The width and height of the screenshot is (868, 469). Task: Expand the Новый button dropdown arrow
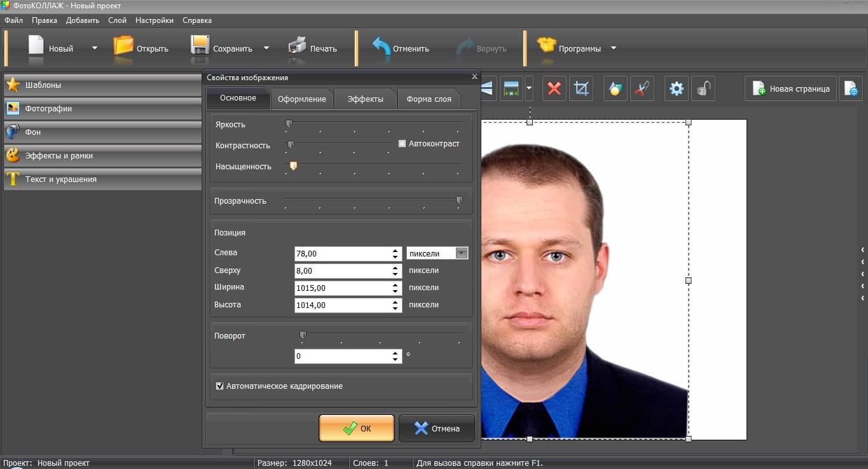[95, 48]
